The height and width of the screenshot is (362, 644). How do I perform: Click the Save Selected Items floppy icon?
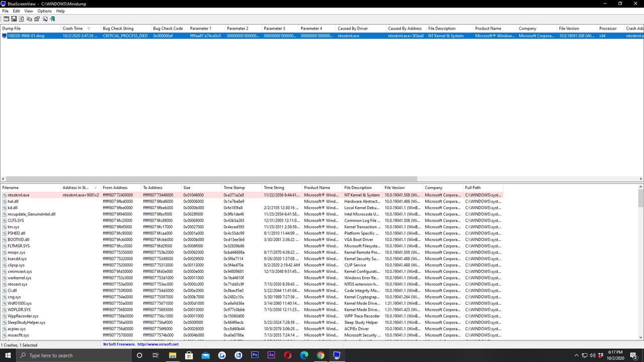[14, 19]
